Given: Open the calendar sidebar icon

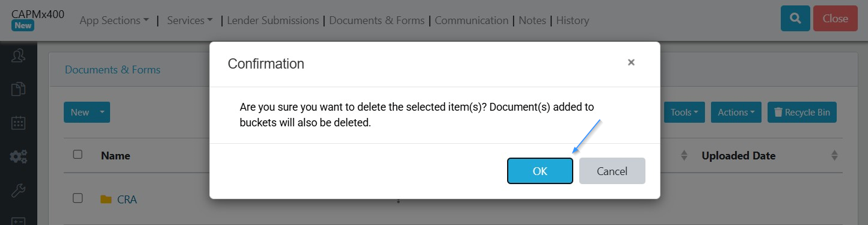Looking at the screenshot, I should pos(19,123).
